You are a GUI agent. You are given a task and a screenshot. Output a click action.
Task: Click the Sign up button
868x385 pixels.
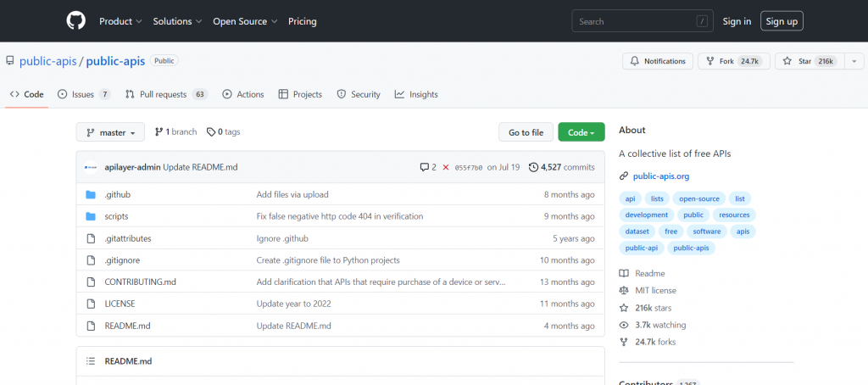782,21
